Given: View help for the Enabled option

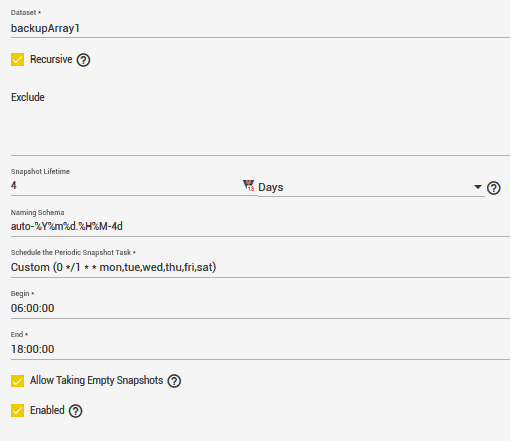Looking at the screenshot, I should click(76, 411).
